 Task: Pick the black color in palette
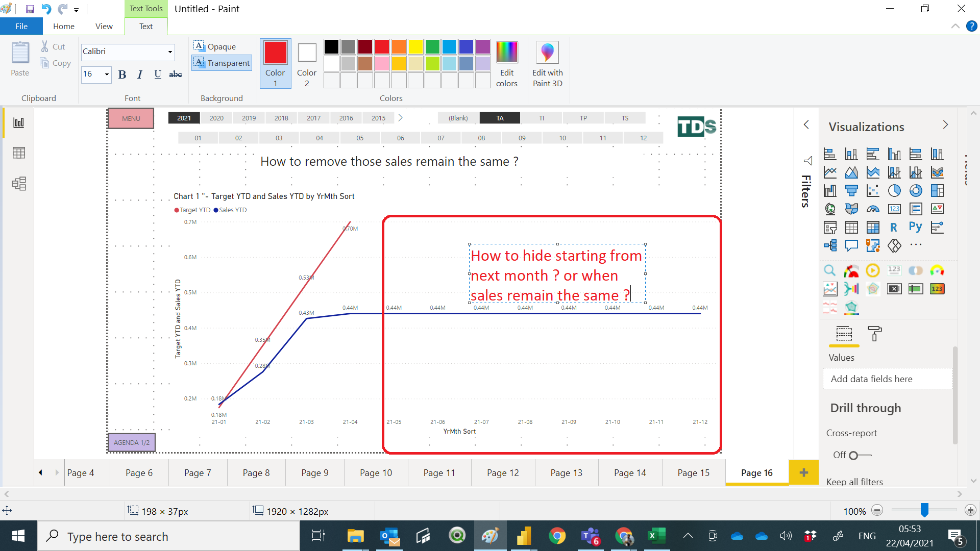[x=331, y=47]
